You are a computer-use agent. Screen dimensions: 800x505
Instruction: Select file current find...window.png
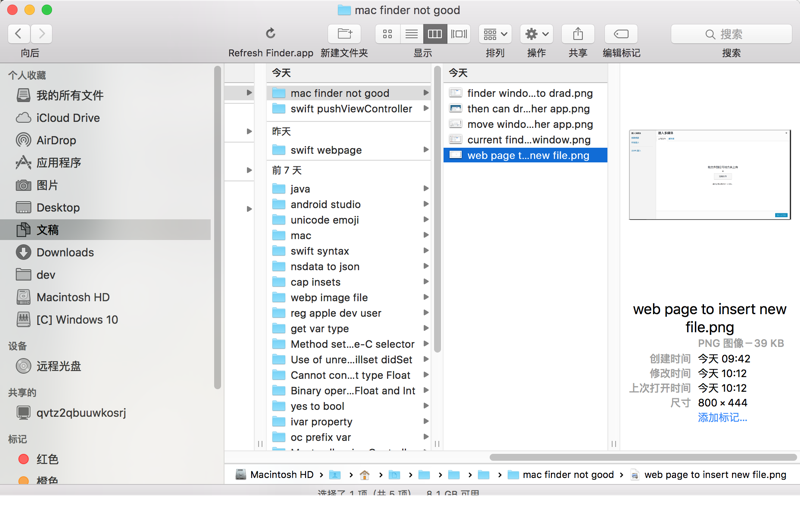(x=526, y=140)
